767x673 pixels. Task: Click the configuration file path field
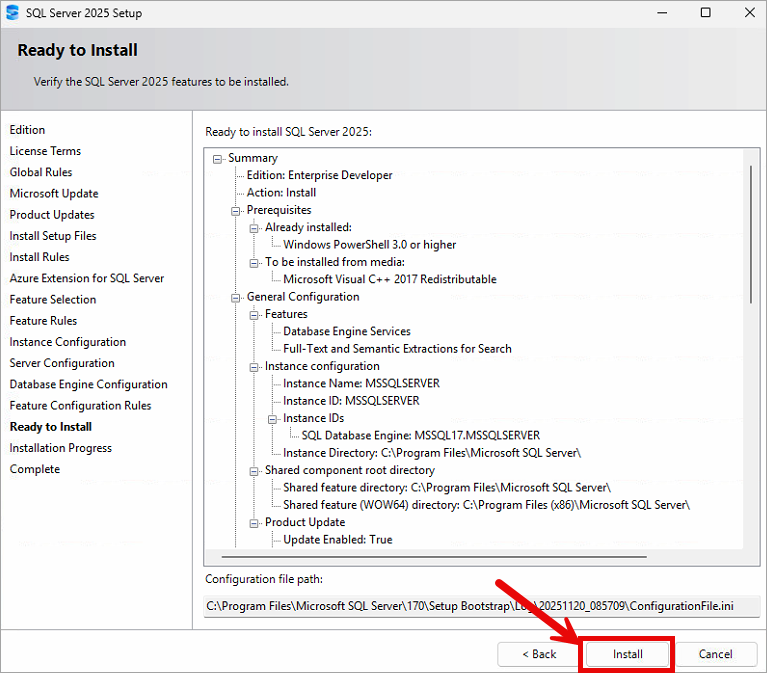(480, 605)
